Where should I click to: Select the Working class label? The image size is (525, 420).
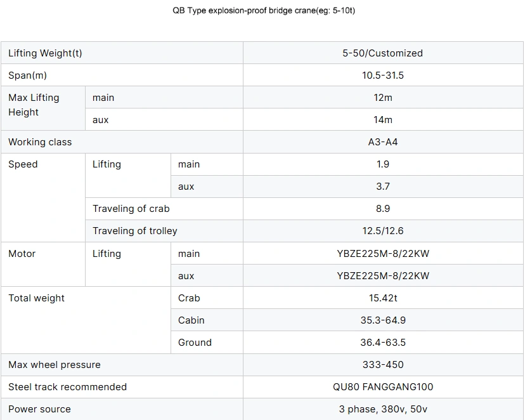40,142
